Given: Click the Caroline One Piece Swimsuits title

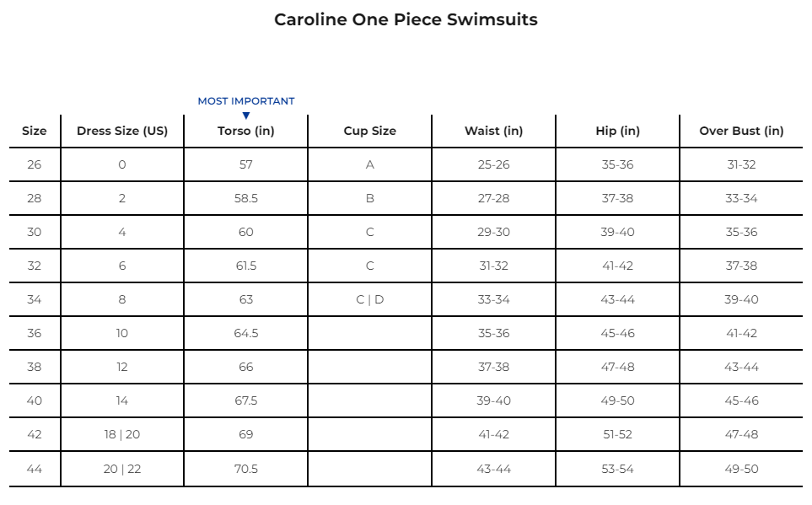Looking at the screenshot, I should (x=406, y=19).
